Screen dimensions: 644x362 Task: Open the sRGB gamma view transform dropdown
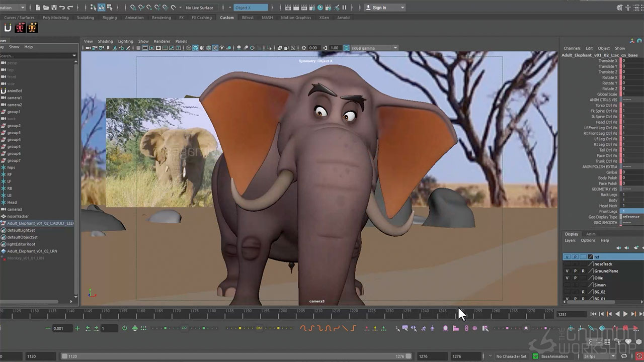[395, 48]
